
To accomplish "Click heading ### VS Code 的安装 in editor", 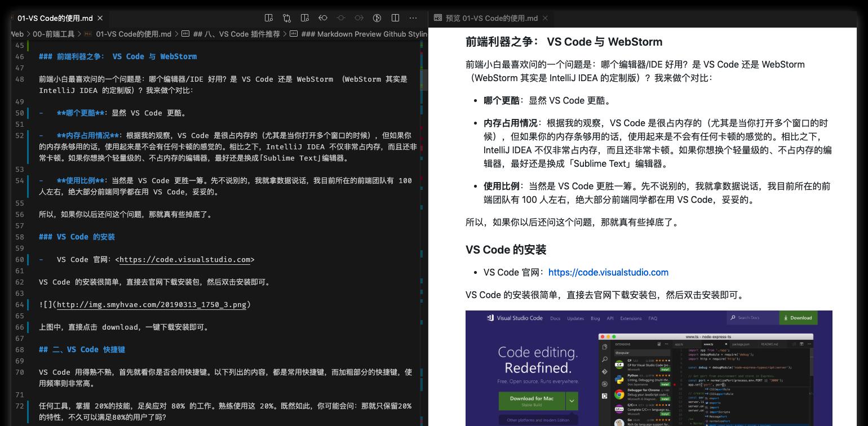I will point(77,237).
